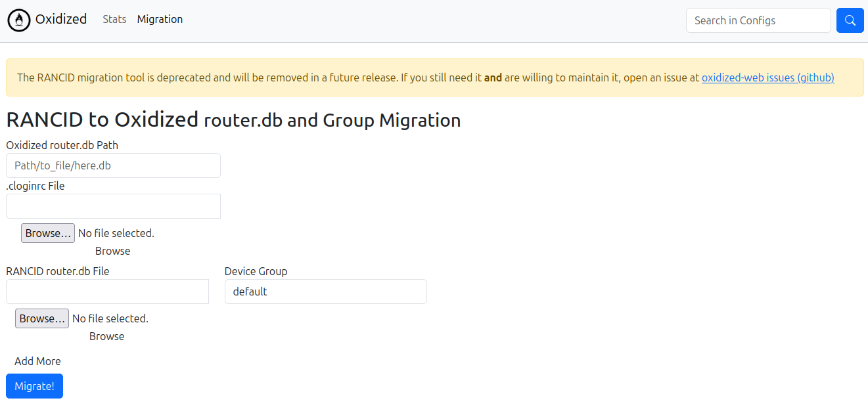Click the Device Group field showing default

[326, 292]
